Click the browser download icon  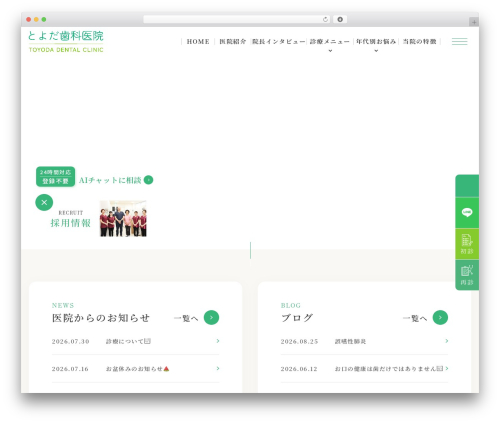pos(340,19)
